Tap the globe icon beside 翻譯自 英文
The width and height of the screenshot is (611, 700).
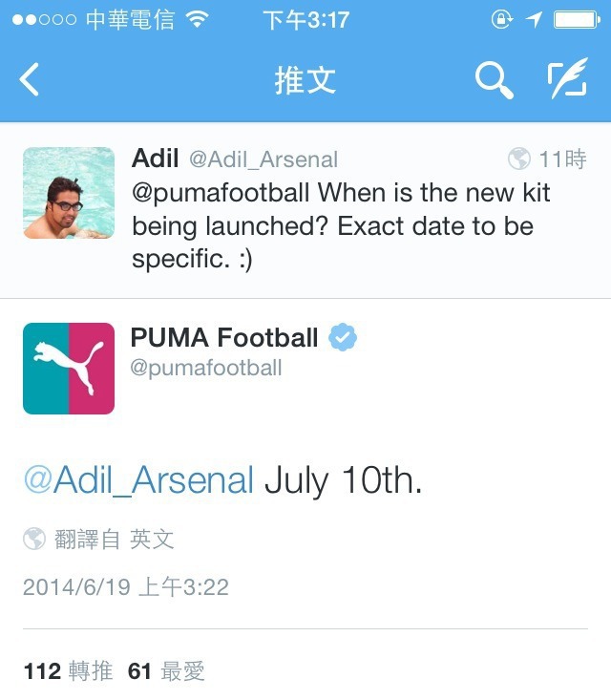pos(34,540)
